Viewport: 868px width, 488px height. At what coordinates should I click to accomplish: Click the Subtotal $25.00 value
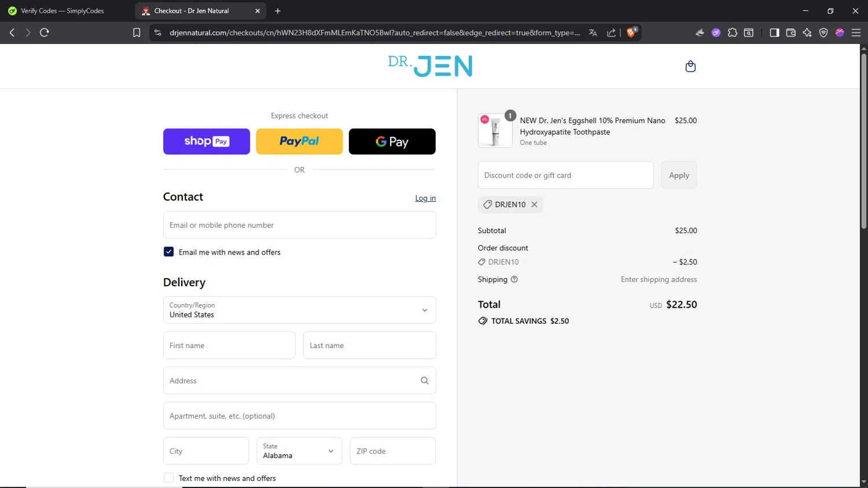pos(686,230)
